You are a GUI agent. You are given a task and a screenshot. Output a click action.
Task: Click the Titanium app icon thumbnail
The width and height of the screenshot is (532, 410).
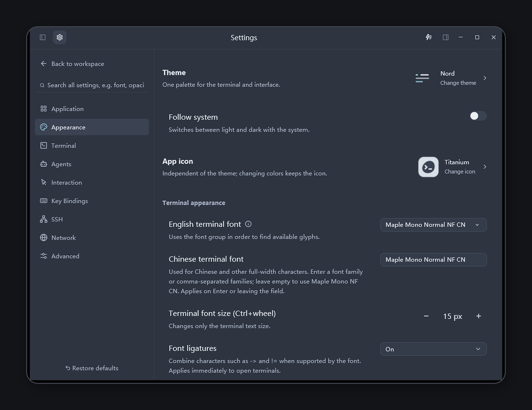pyautogui.click(x=428, y=167)
